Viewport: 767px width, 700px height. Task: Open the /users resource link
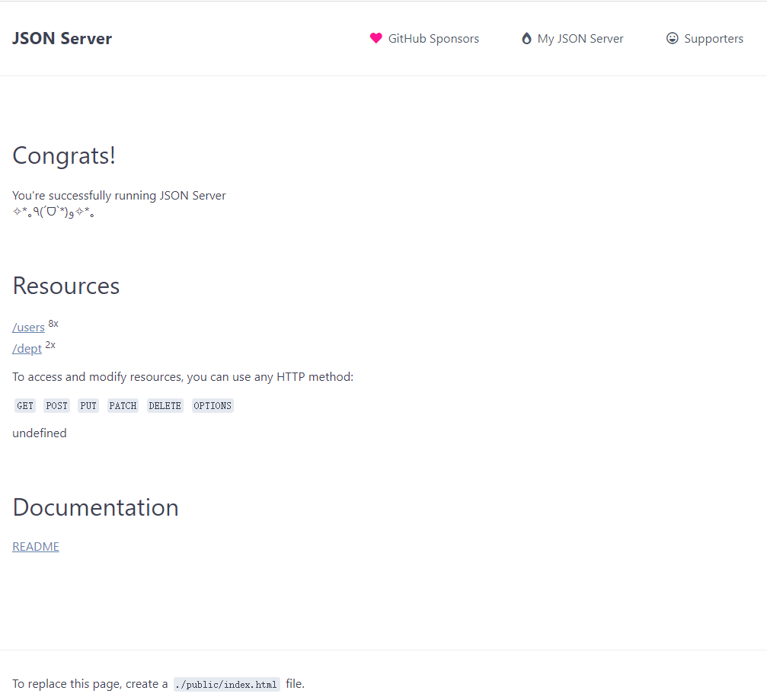click(28, 328)
